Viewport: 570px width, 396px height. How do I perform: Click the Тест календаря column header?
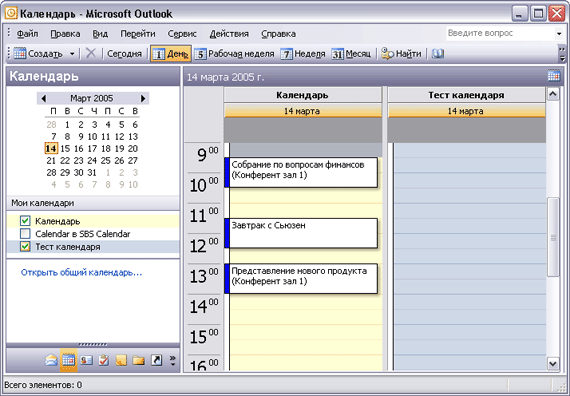click(466, 95)
